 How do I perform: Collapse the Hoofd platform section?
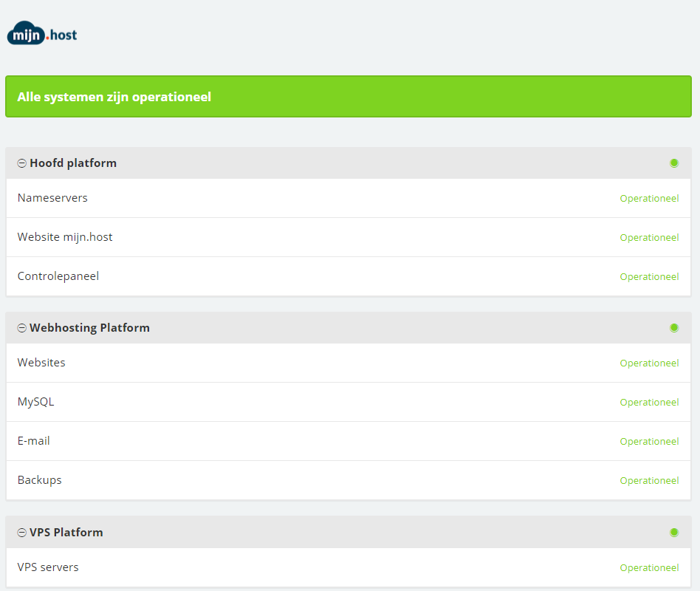pos(22,163)
